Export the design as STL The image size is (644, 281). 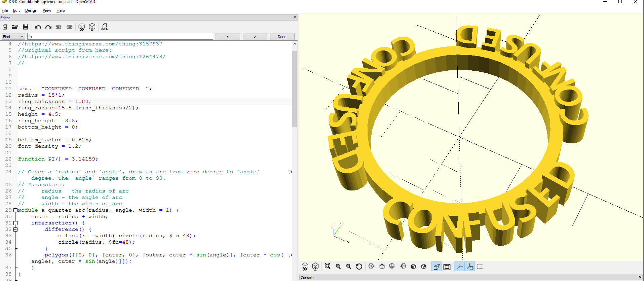click(105, 27)
